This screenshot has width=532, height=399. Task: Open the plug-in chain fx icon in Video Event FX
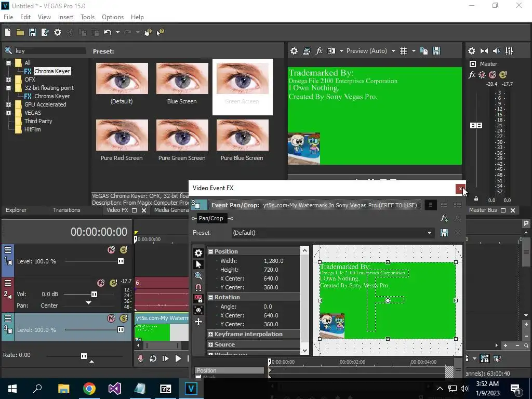(x=444, y=218)
